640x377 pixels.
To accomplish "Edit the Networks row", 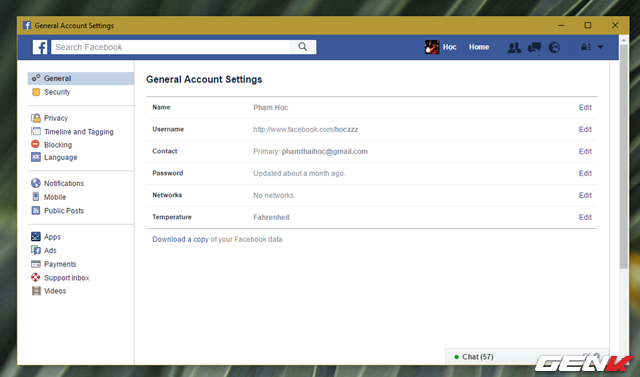I will tap(585, 195).
